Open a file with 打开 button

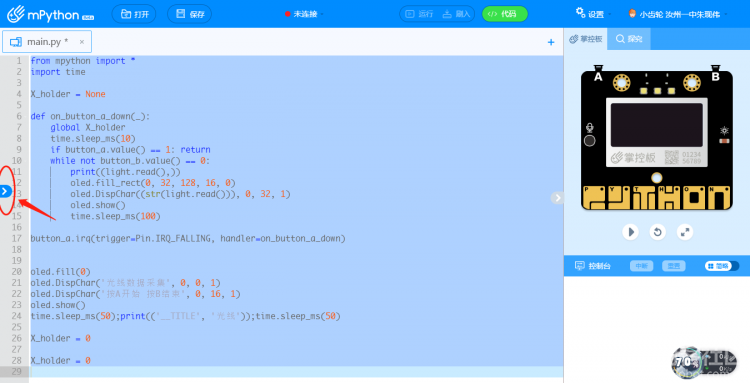[x=134, y=14]
